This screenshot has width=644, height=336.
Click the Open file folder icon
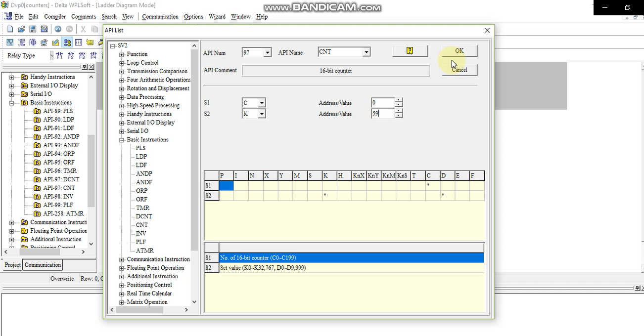point(21,29)
